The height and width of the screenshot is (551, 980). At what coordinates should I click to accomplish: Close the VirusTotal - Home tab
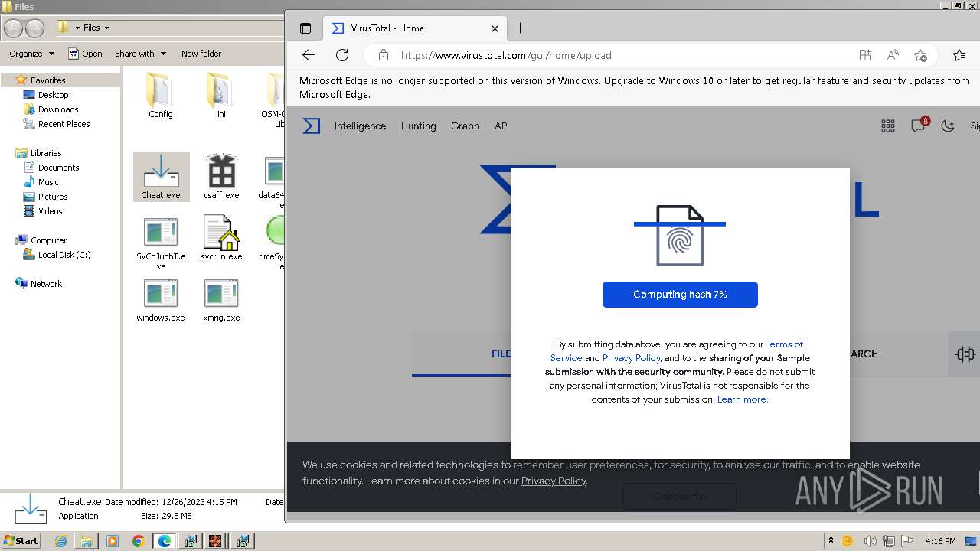[495, 28]
